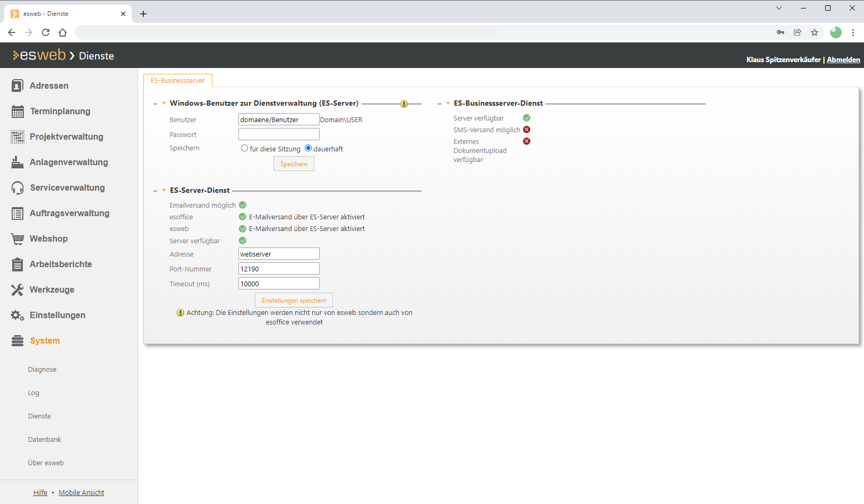The image size is (864, 504).
Task: Open browser profile avatar
Action: [x=836, y=32]
